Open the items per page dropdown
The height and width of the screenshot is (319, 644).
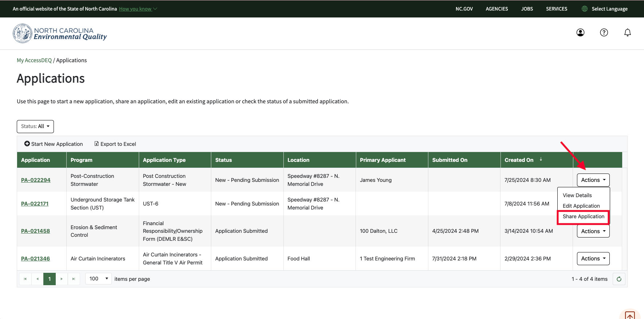pyautogui.click(x=98, y=279)
